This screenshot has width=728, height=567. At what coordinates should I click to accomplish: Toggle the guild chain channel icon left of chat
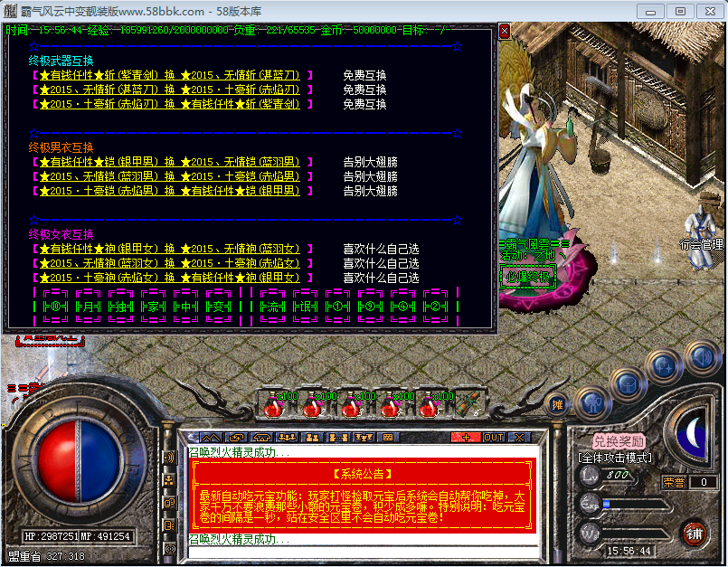click(169, 503)
